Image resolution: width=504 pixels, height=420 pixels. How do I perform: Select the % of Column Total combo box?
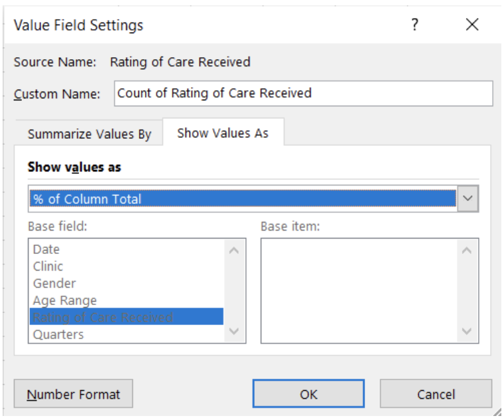243,199
